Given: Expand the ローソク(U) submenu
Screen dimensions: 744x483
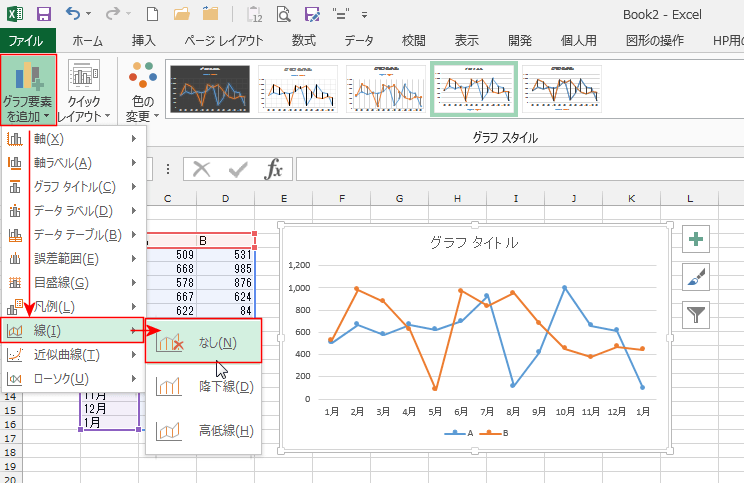Looking at the screenshot, I should click(x=73, y=379).
